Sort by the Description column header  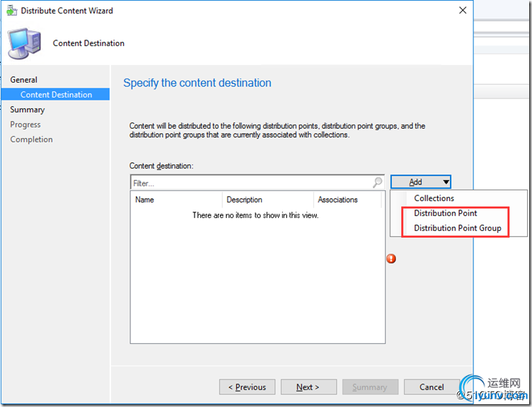pyautogui.click(x=267, y=200)
